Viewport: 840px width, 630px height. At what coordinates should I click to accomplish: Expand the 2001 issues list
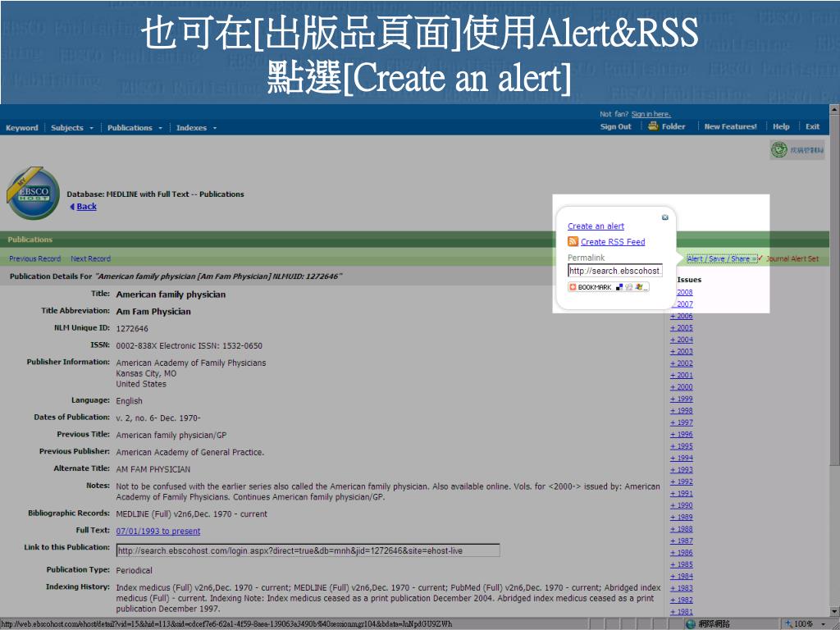coord(682,375)
